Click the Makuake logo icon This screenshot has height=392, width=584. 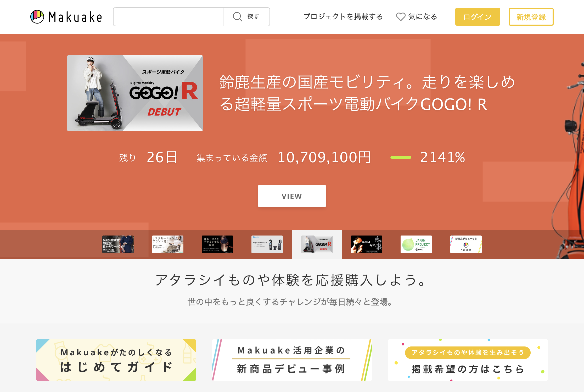[x=37, y=17]
